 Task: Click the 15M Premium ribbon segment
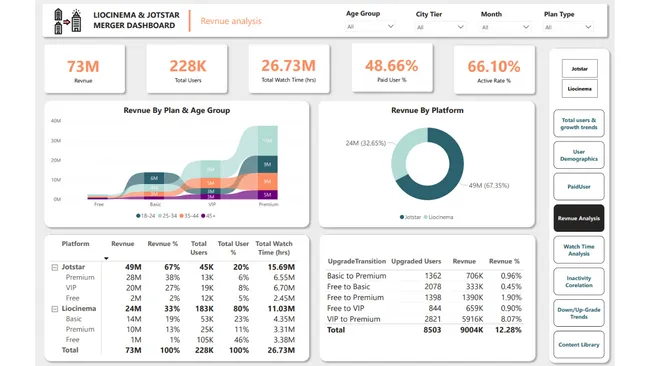tap(267, 141)
